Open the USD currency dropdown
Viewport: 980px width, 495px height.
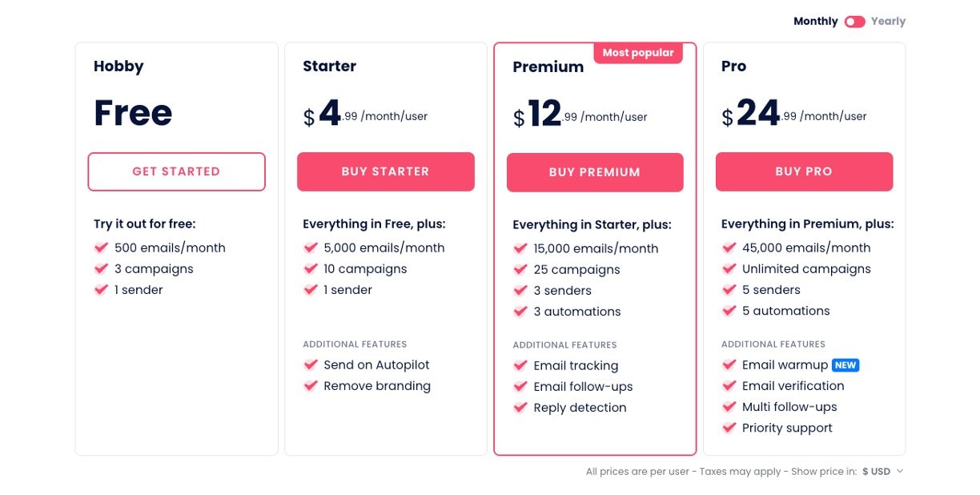point(877,472)
